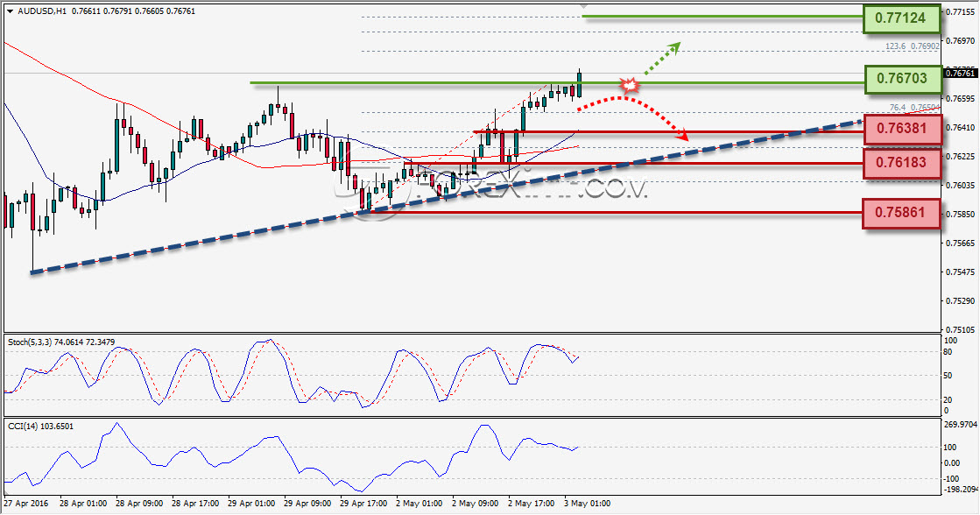Click the time label 27 Apr 2016
The height and width of the screenshot is (515, 980).
click(26, 503)
